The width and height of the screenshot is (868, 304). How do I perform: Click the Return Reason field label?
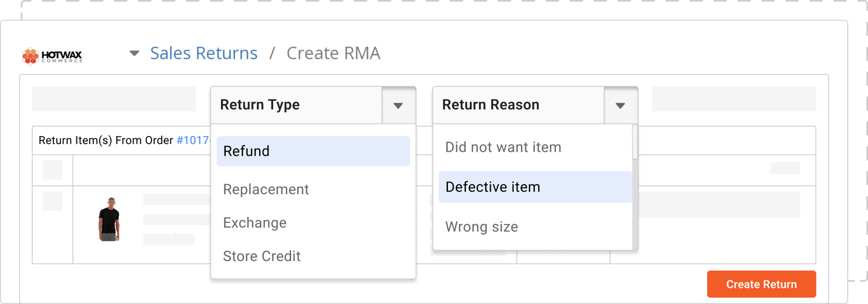tap(491, 105)
